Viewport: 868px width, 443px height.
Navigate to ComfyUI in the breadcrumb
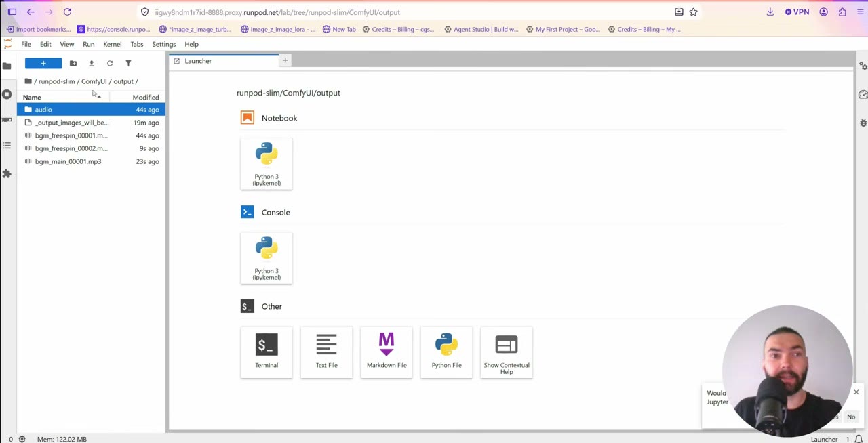(94, 81)
